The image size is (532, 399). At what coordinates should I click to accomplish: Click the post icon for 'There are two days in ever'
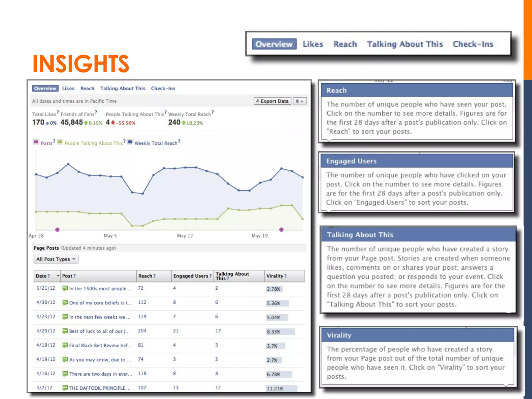point(65,374)
